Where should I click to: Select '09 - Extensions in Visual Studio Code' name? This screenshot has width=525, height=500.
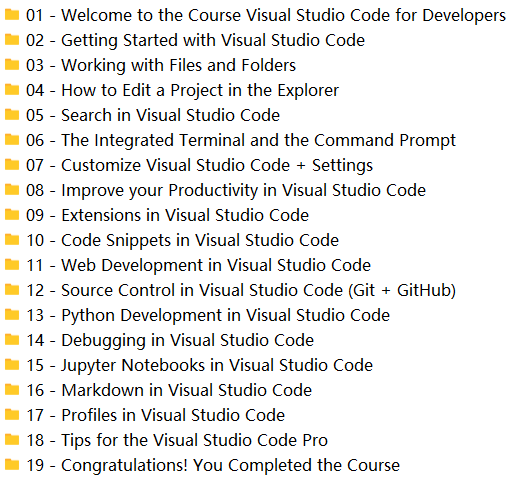pyautogui.click(x=167, y=215)
